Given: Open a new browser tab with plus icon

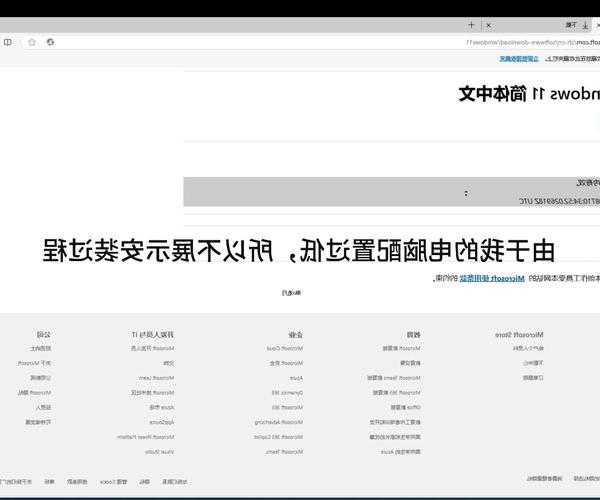Looking at the screenshot, I should point(471,24).
